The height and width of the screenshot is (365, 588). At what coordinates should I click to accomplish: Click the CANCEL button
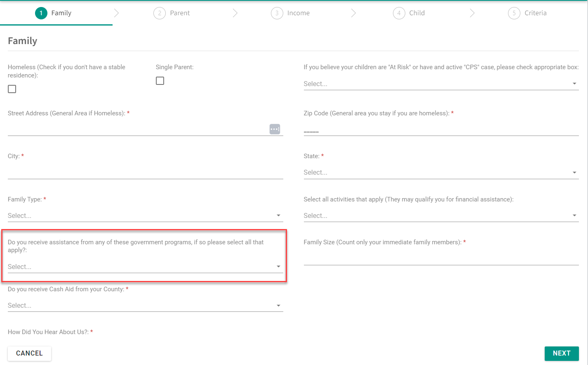point(29,353)
